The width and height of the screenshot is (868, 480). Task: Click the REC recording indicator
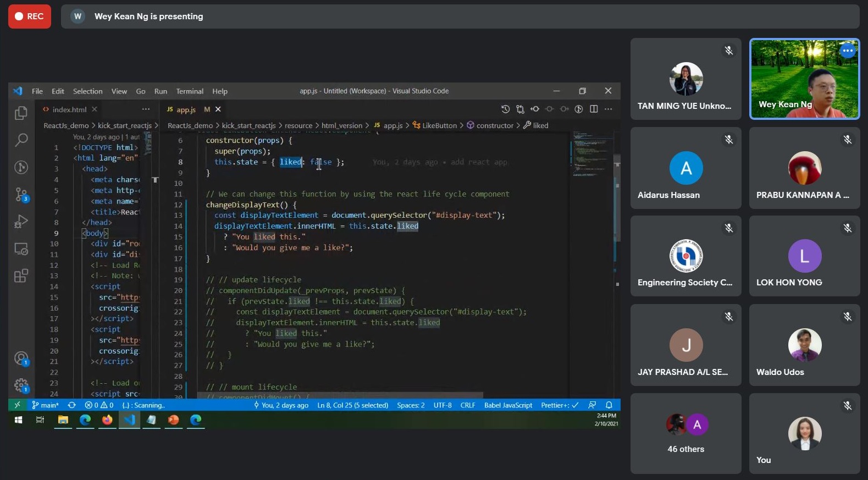[30, 16]
